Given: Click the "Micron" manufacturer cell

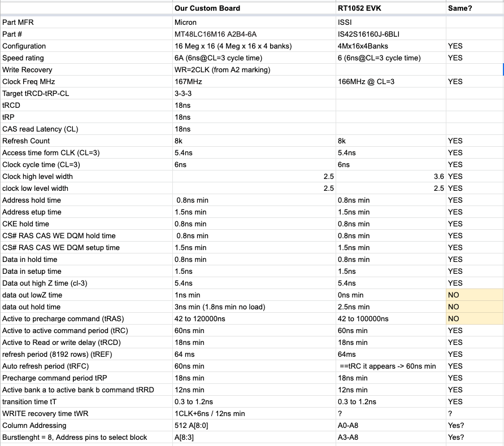Looking at the screenshot, I should tap(186, 23).
